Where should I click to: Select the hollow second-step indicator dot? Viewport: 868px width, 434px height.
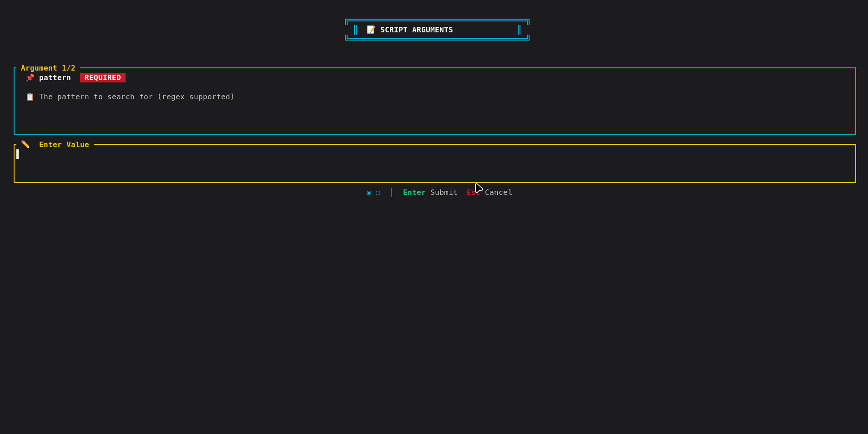click(378, 193)
